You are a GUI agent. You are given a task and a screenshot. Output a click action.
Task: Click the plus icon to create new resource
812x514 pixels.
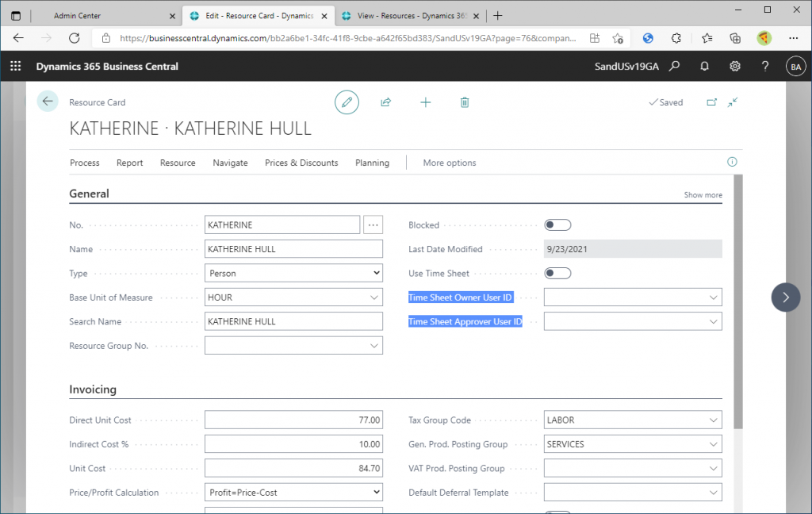click(x=426, y=102)
